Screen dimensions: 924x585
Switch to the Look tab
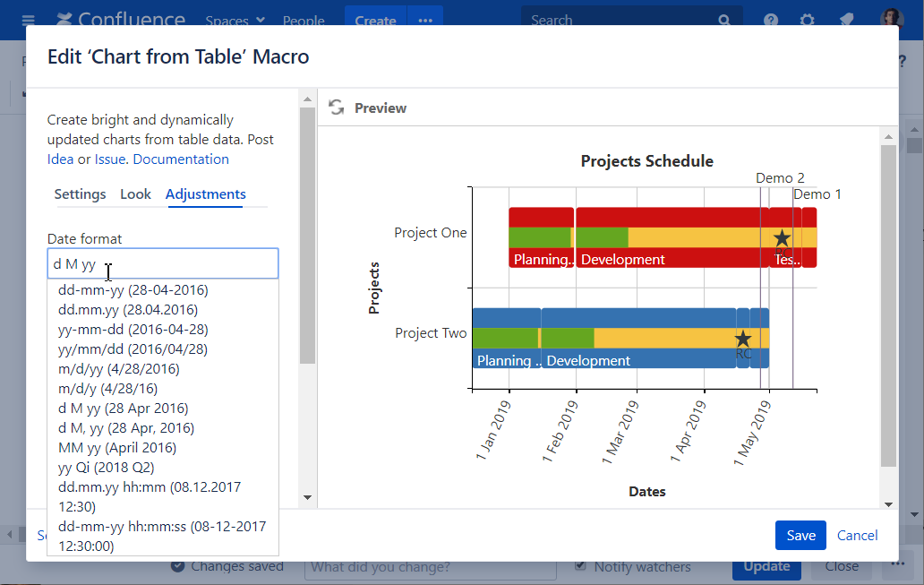point(135,194)
